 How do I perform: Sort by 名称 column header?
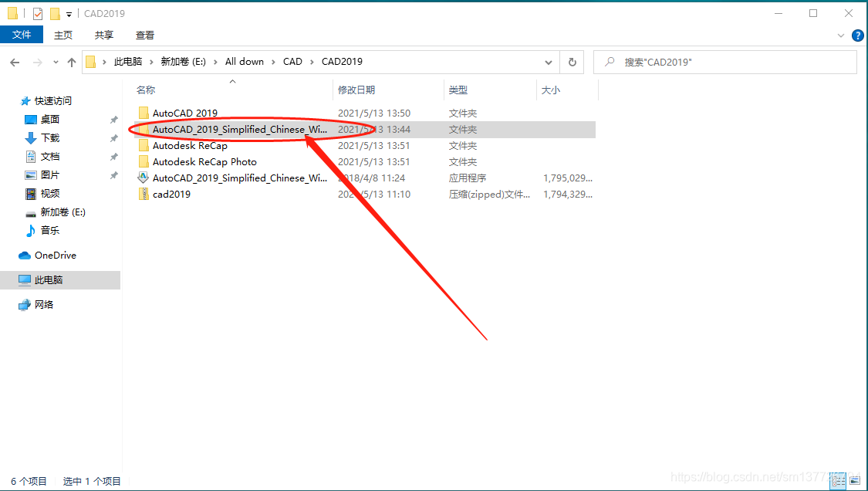[x=146, y=90]
